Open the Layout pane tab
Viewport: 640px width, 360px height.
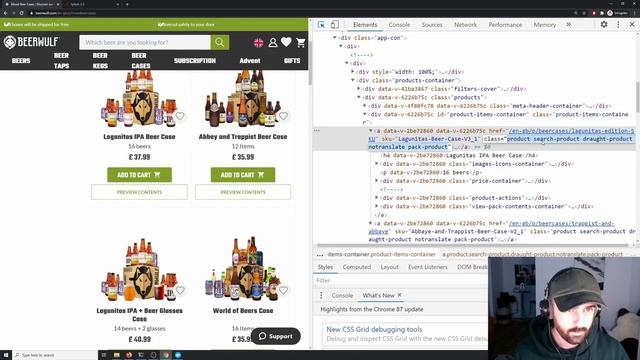coord(389,267)
